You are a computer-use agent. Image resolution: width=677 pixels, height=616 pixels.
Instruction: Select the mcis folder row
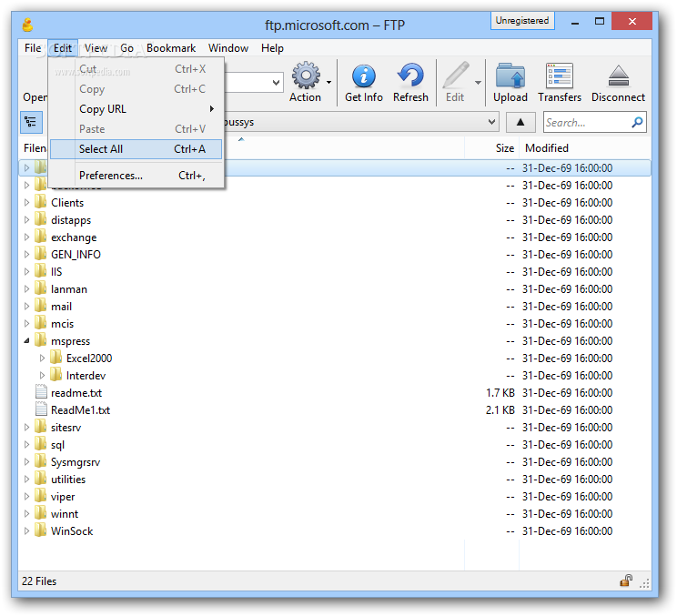click(x=335, y=323)
